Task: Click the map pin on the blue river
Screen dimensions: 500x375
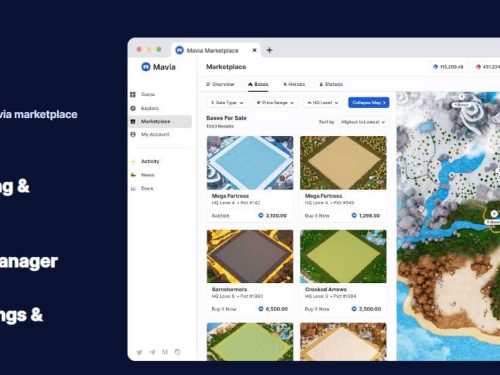Action: (452, 175)
